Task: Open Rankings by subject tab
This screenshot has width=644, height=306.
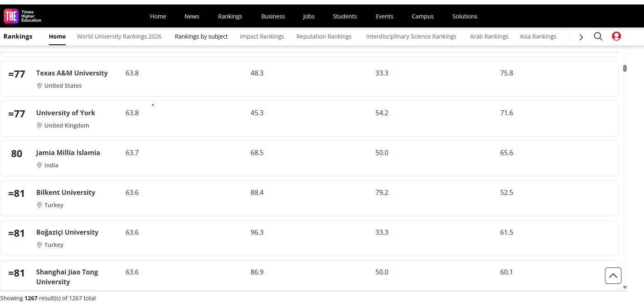Action: point(201,37)
